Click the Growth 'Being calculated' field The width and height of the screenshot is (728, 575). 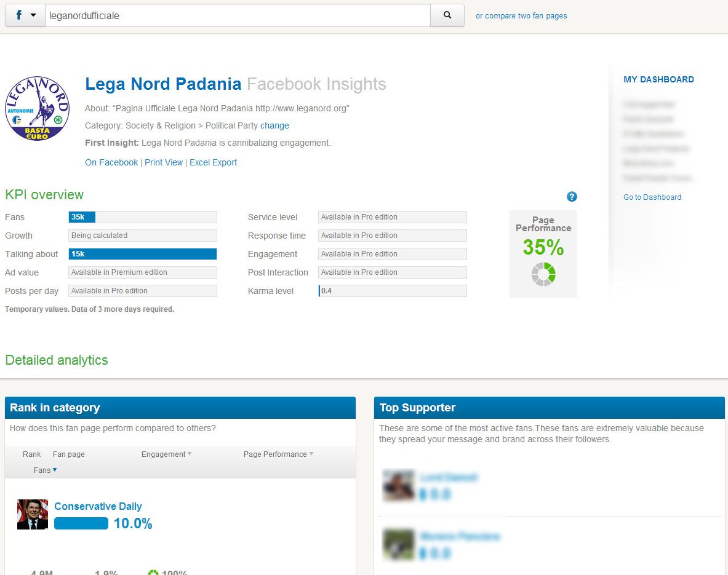coord(143,236)
